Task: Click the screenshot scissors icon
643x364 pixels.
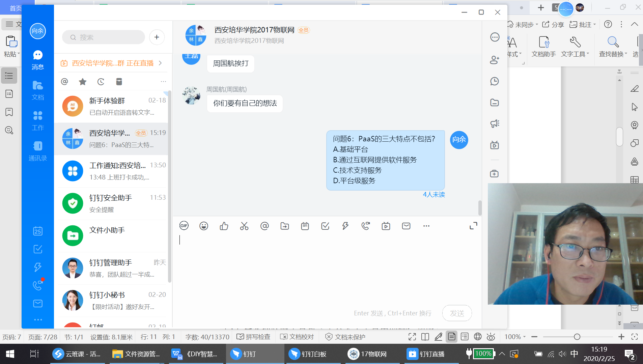Action: (x=244, y=226)
